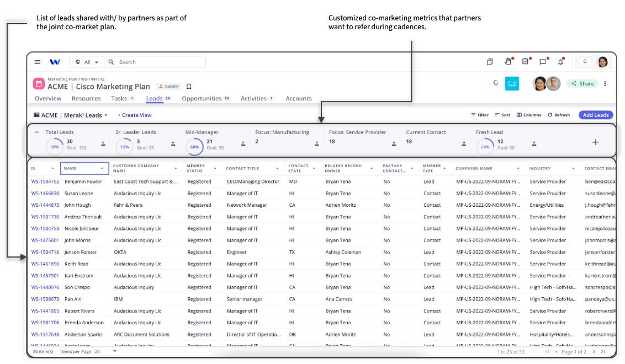
Task: Click the Total Leads 20% progress ring
Action: [x=55, y=147]
